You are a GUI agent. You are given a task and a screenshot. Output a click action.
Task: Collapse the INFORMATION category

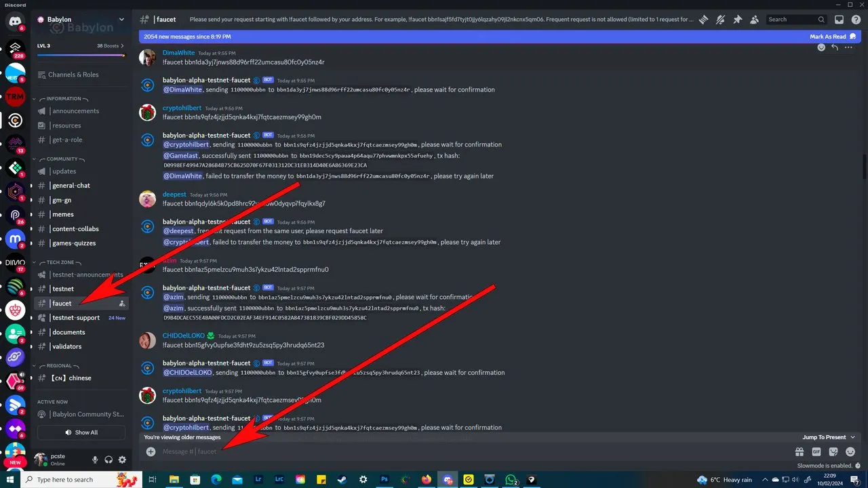click(x=64, y=98)
